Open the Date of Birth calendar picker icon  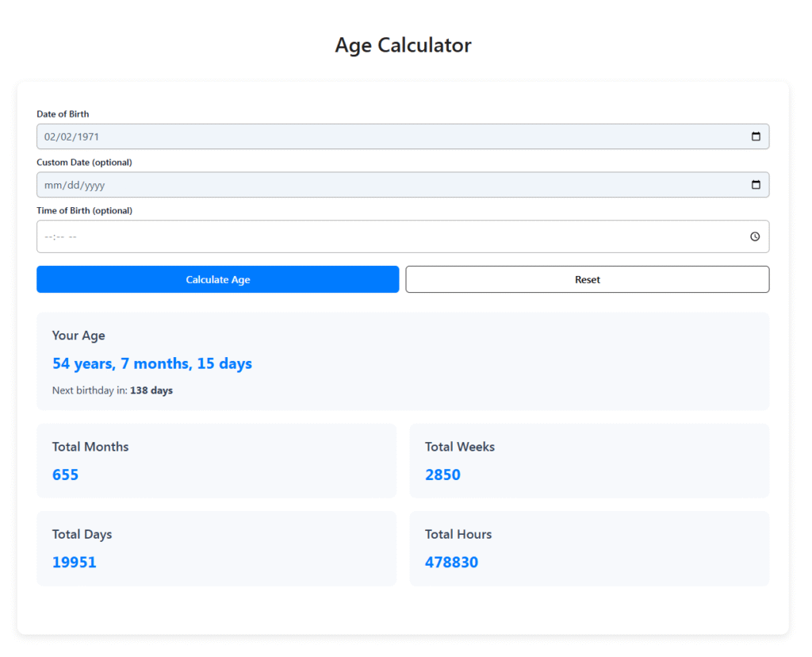click(x=755, y=136)
